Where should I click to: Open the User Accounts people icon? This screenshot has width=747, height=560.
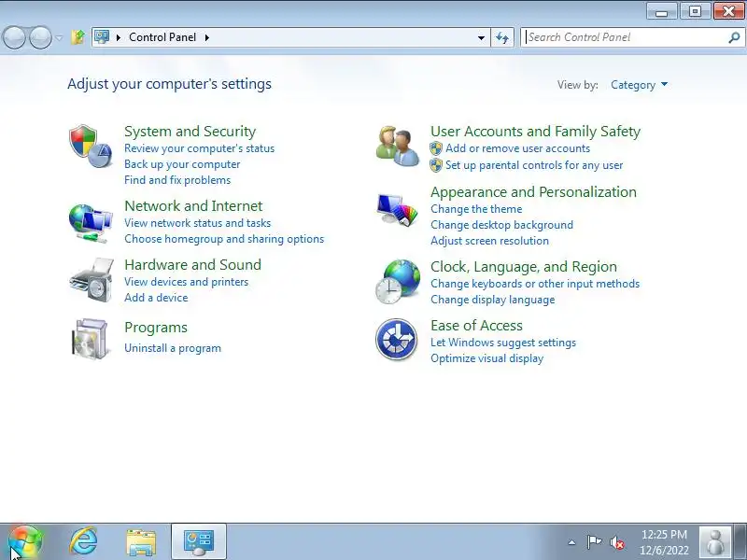coord(398,147)
